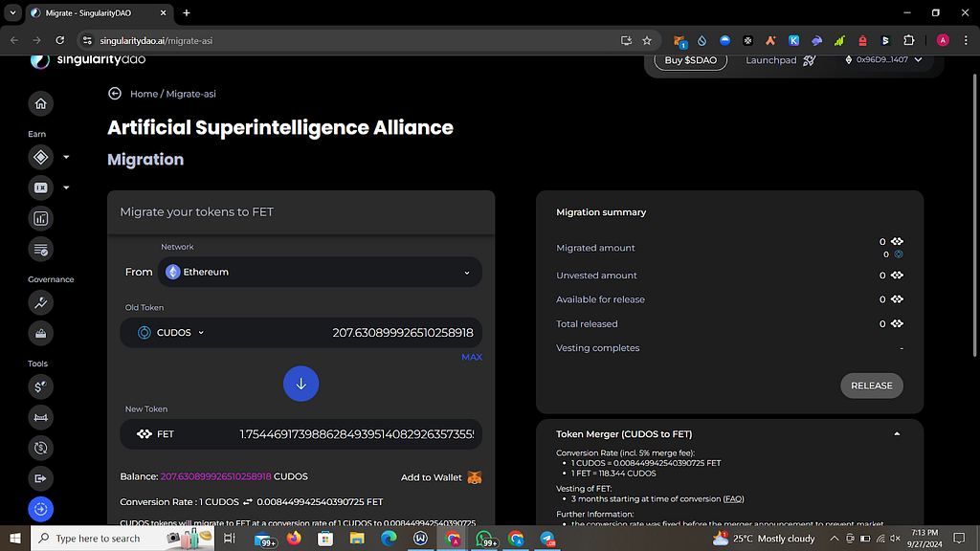Open MetaMask fox extension icon
Image resolution: width=980 pixels, height=551 pixels.
[679, 40]
